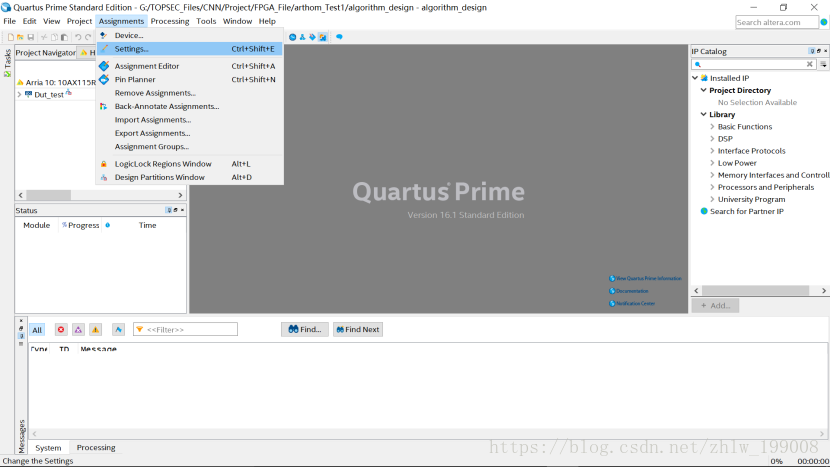Open Assignment Groups... entry
Screen dimensions: 830x467
(190, 147)
